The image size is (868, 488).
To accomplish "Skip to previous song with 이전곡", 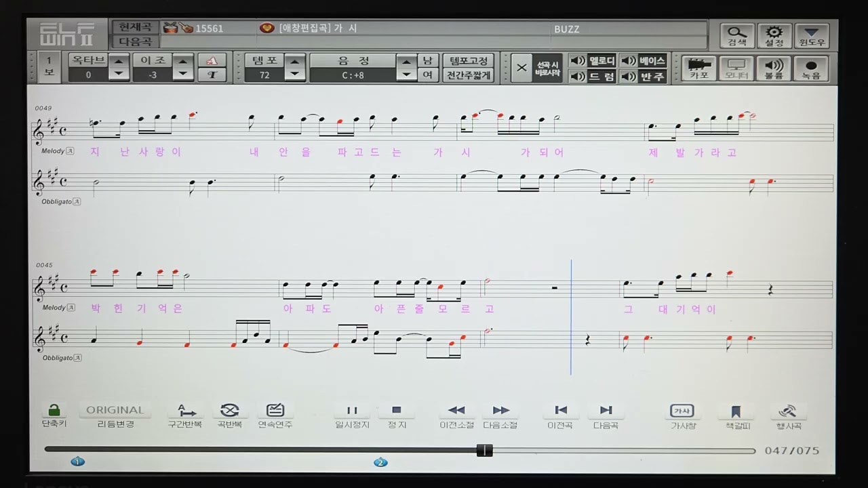I will pyautogui.click(x=560, y=410).
